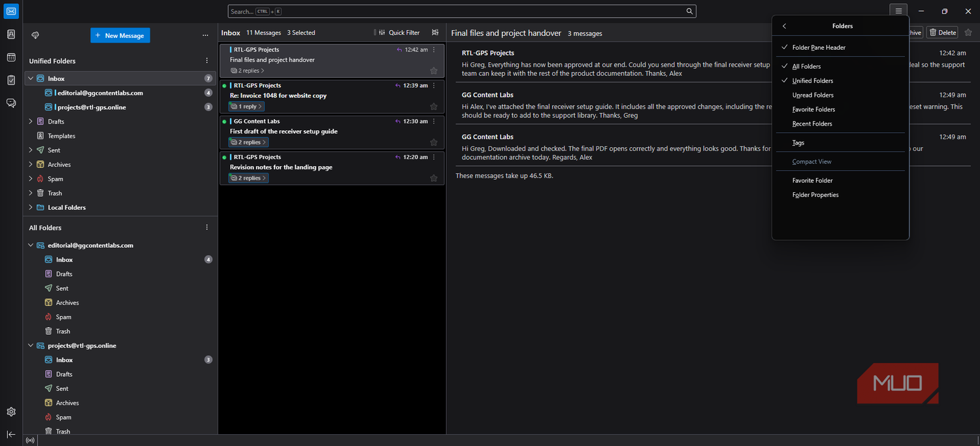Open the Tasks space

[x=11, y=80]
